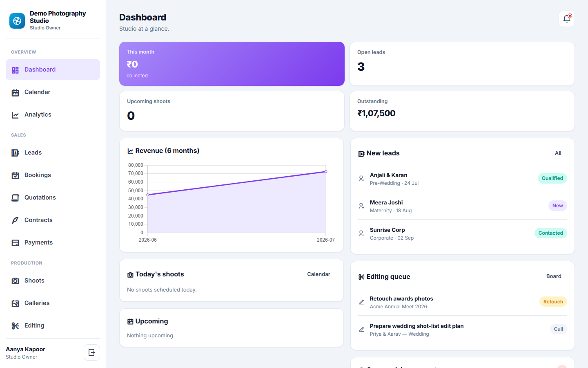This screenshot has height=368, width=588.
Task: Open Analytics from the sidebar
Action: (53, 114)
